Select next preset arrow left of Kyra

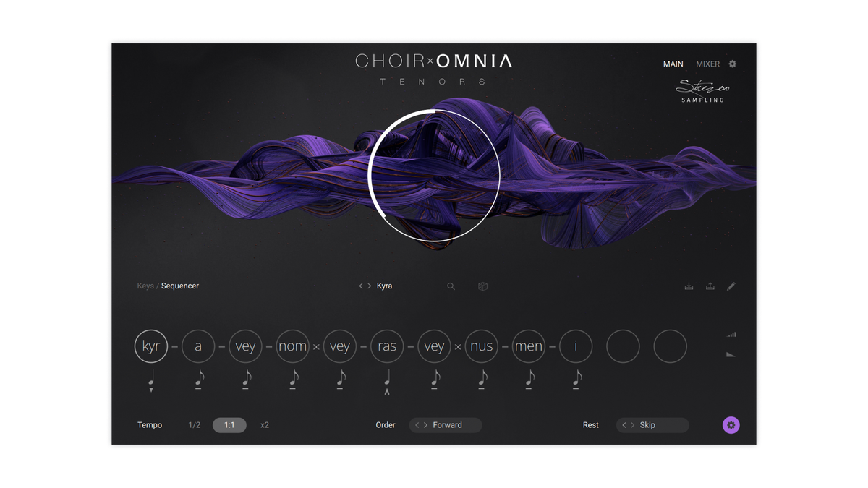tap(370, 286)
